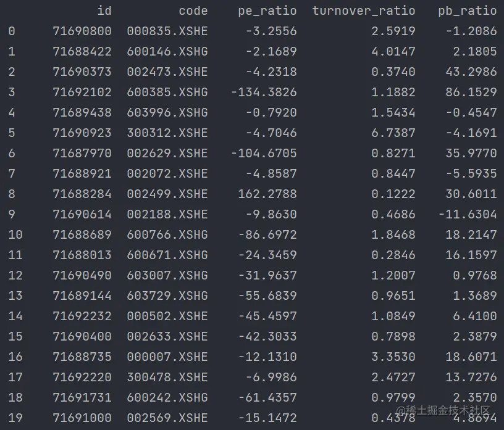Click pe_ratio value 162.2788
504x430 pixels.
(x=267, y=194)
